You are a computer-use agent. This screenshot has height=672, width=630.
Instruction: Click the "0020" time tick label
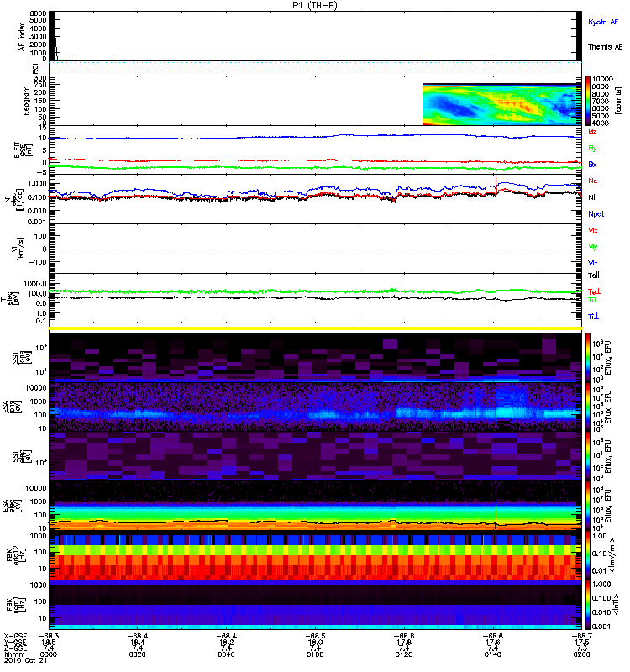(x=137, y=655)
